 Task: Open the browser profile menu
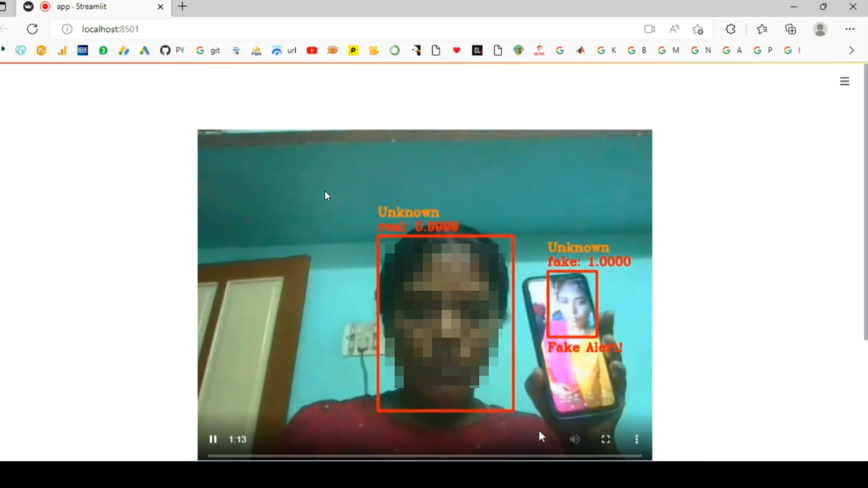click(x=820, y=29)
